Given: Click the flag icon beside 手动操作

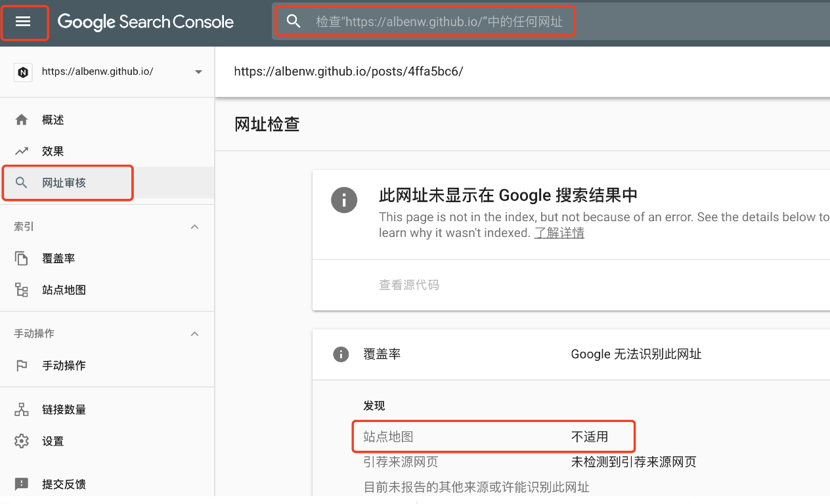Looking at the screenshot, I should pos(22,366).
